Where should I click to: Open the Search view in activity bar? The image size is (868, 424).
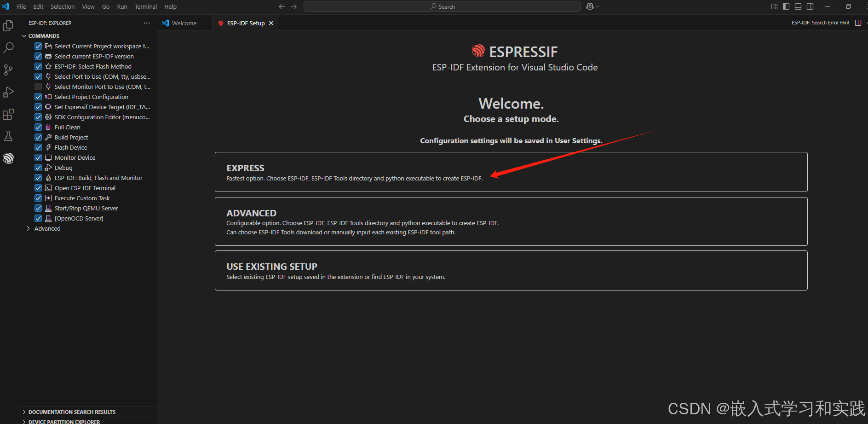pyautogui.click(x=8, y=48)
